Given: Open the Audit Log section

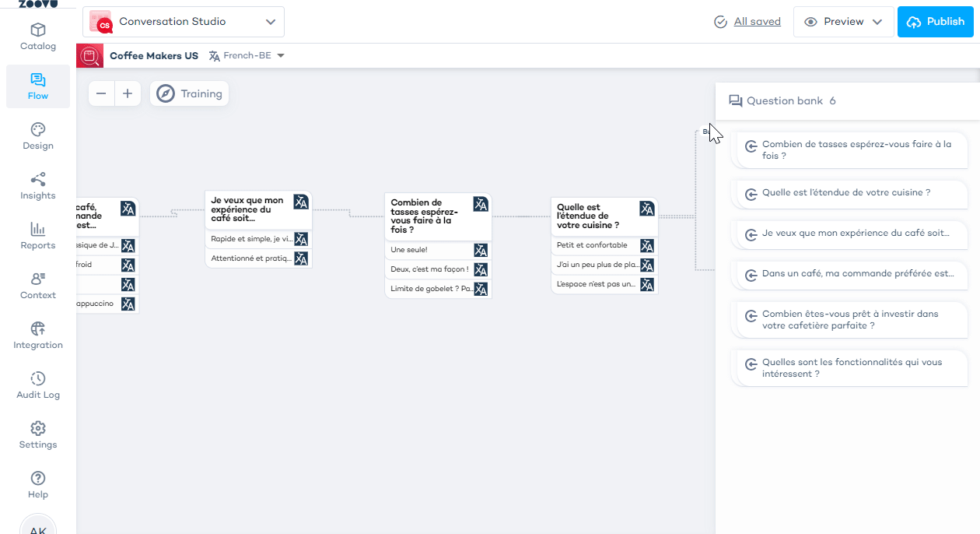Looking at the screenshot, I should coord(38,386).
